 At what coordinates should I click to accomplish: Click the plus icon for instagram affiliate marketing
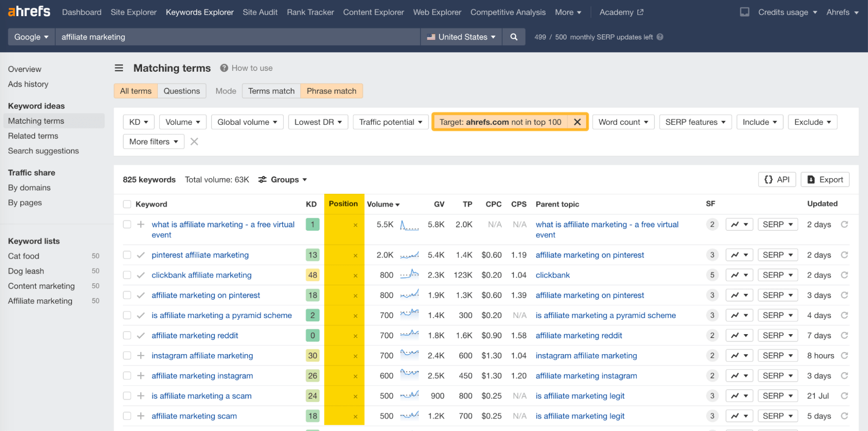[140, 355]
